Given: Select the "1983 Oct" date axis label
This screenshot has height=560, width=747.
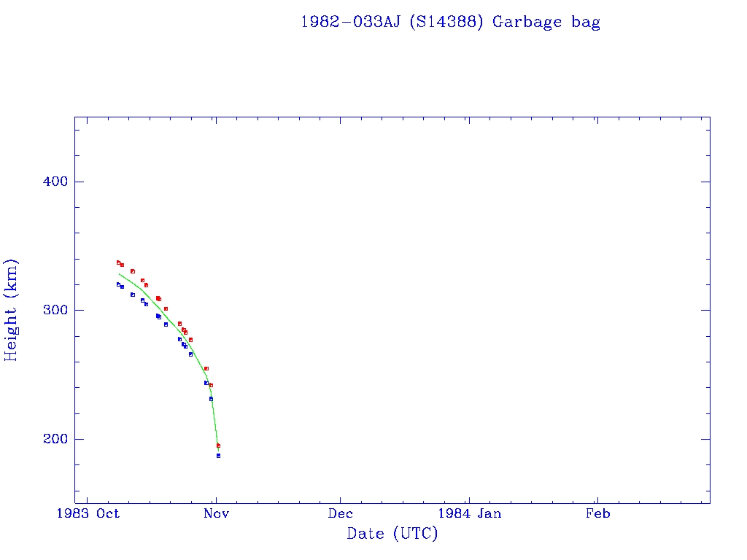Looking at the screenshot, I should 88,513.
